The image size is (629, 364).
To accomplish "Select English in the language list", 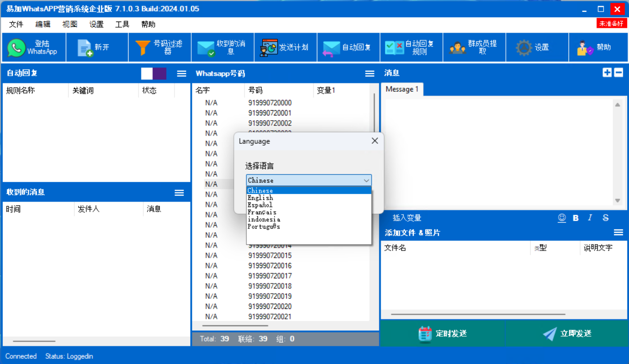I will (260, 198).
